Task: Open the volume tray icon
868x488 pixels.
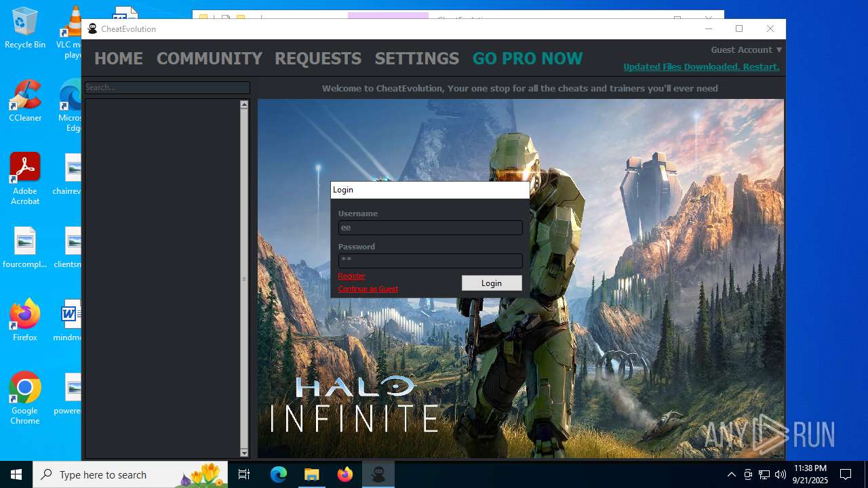Action: tap(781, 474)
